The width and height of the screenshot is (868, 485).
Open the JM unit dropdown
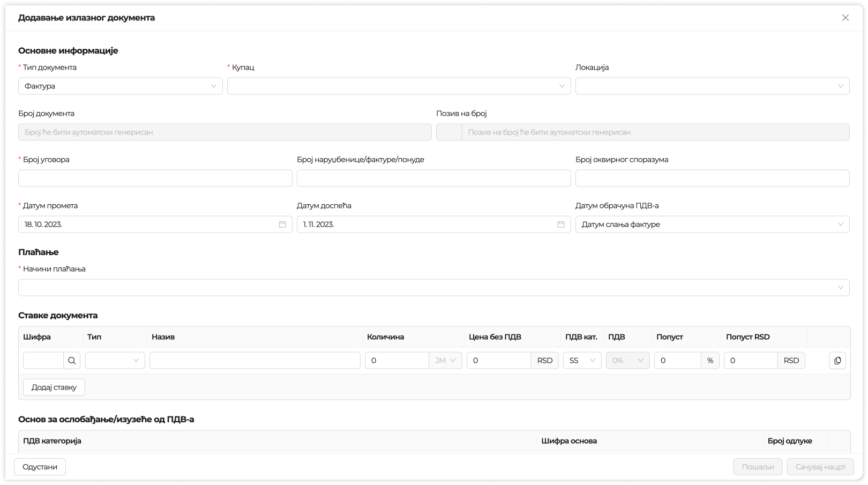point(446,361)
